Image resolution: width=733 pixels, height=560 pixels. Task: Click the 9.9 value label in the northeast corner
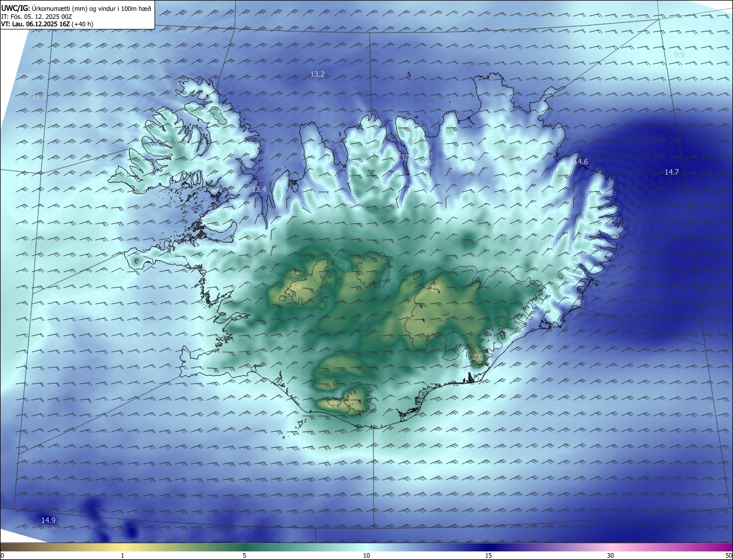pyautogui.click(x=679, y=54)
